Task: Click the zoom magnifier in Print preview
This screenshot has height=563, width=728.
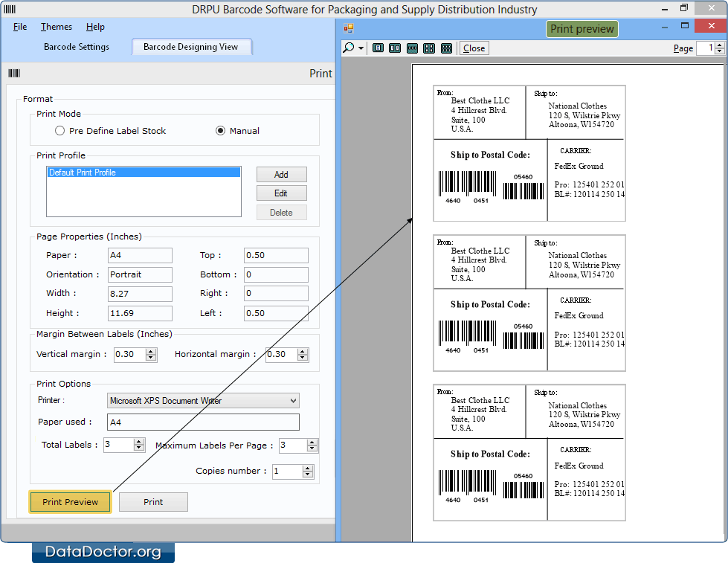Action: [349, 48]
